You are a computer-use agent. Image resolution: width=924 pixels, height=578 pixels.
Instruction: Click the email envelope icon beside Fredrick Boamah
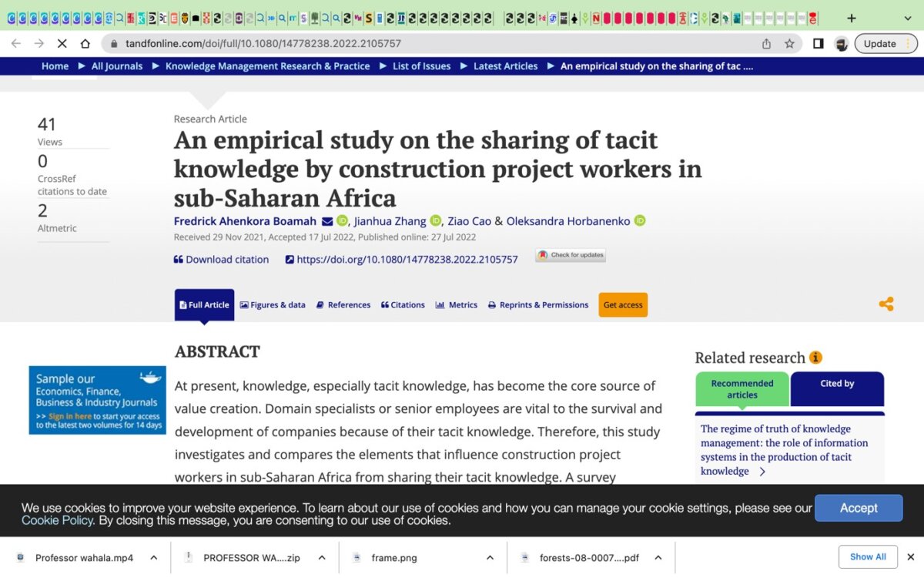coord(327,221)
